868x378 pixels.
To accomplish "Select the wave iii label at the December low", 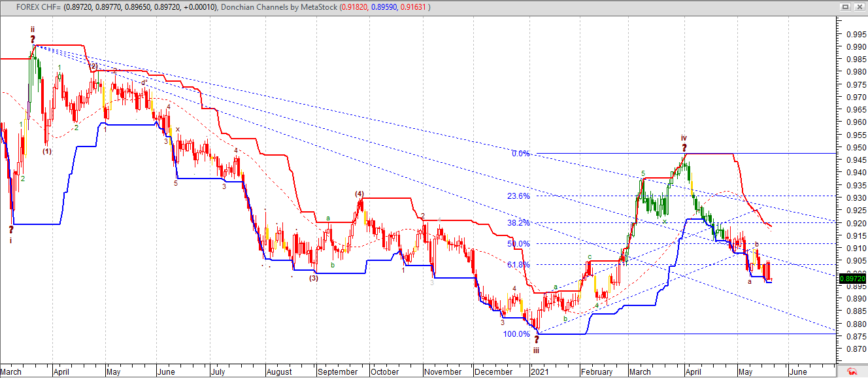I will [x=535, y=351].
